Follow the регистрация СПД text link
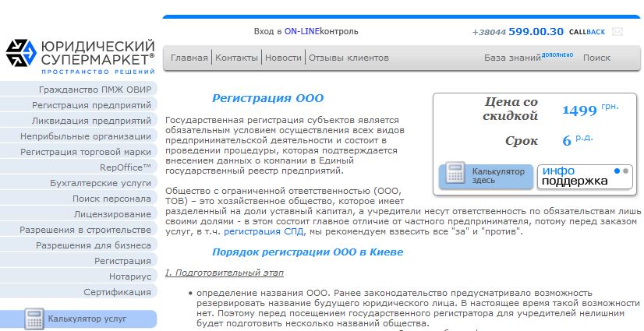 [264, 231]
